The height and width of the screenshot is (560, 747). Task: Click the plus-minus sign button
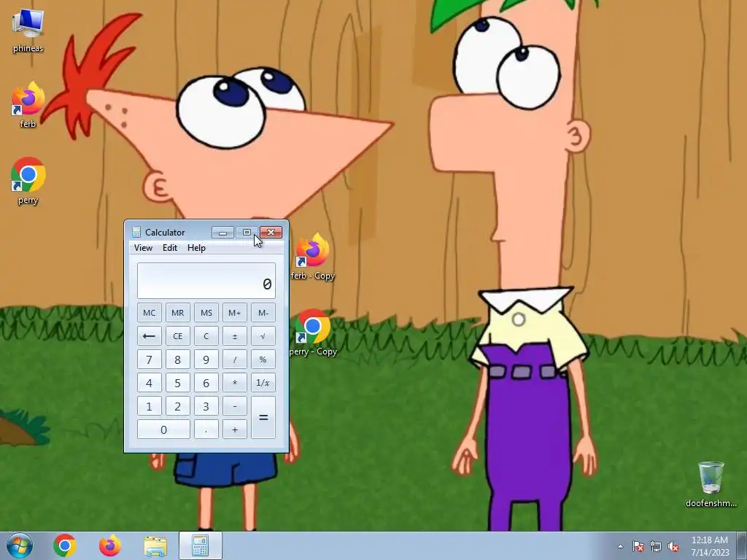pyautogui.click(x=235, y=336)
